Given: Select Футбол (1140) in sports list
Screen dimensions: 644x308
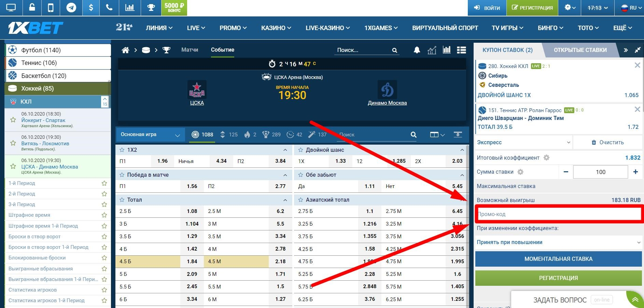Looking at the screenshot, I should click(x=58, y=50).
